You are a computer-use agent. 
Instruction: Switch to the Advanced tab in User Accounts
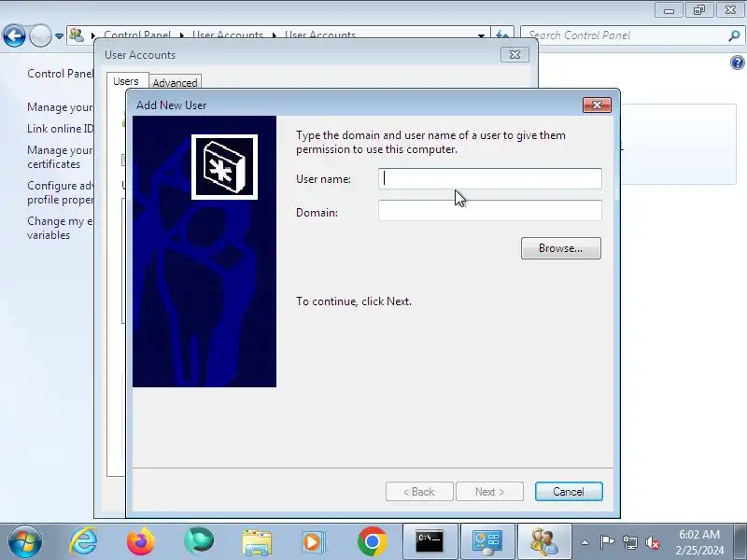175,82
